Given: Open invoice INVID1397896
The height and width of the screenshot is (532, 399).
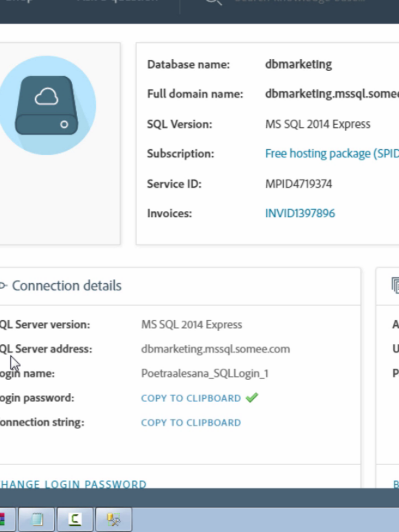Looking at the screenshot, I should click(x=300, y=213).
